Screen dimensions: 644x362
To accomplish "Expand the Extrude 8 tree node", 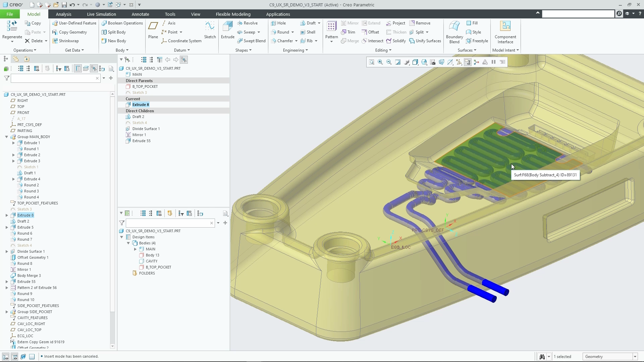I will coord(7,215).
